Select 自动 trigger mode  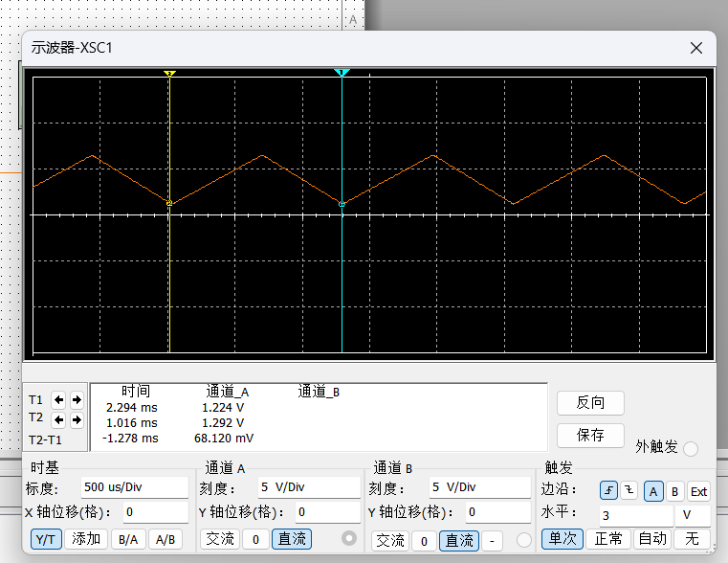pos(652,539)
